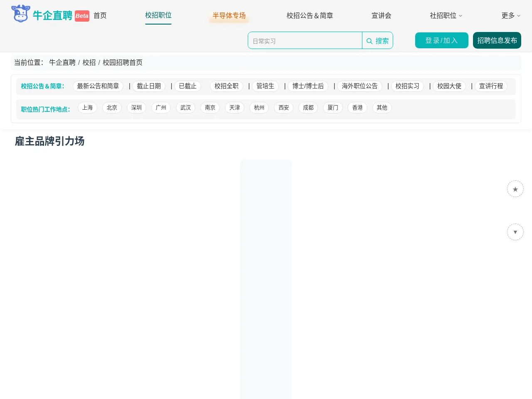Focus the 日常实习 search input field
532x399 pixels.
pos(305,41)
